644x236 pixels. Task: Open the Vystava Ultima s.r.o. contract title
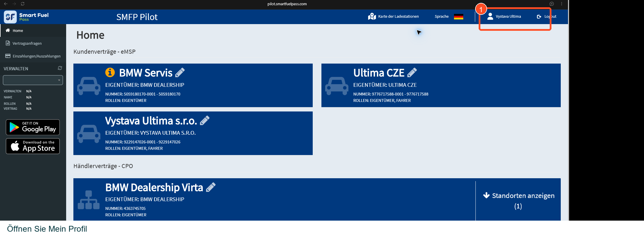151,121
